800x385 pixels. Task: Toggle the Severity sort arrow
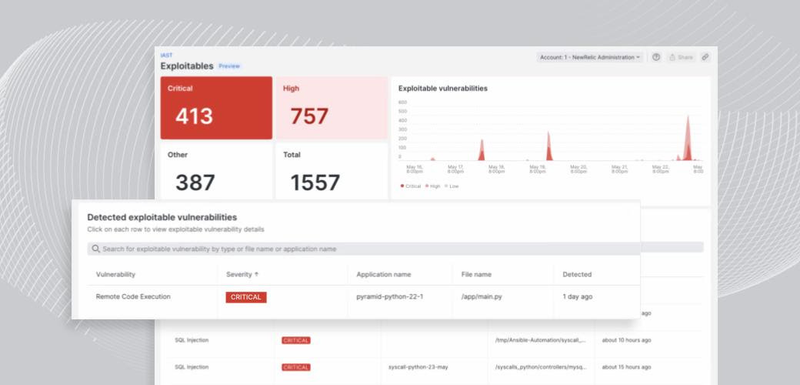coord(257,274)
